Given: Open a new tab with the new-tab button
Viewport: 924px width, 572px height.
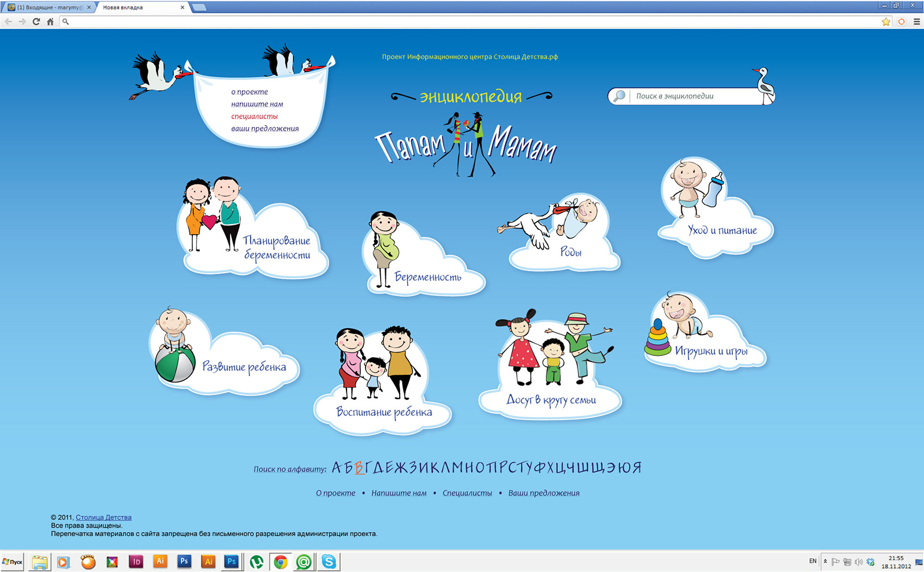Looking at the screenshot, I should [199, 8].
